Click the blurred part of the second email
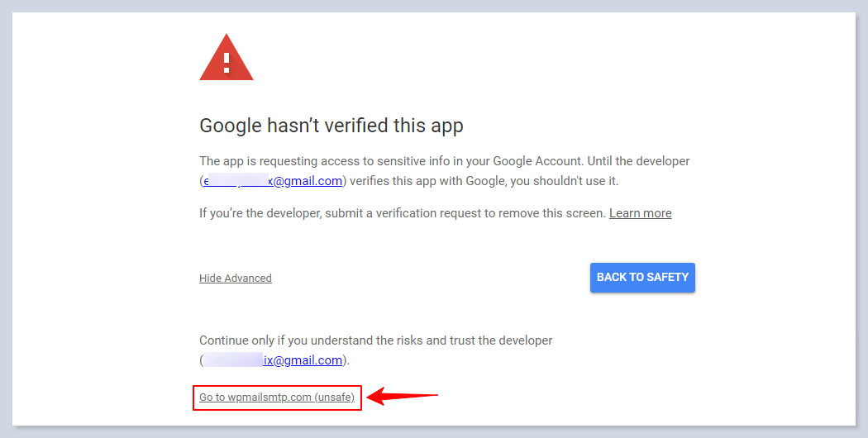This screenshot has height=438, width=868. [232, 360]
